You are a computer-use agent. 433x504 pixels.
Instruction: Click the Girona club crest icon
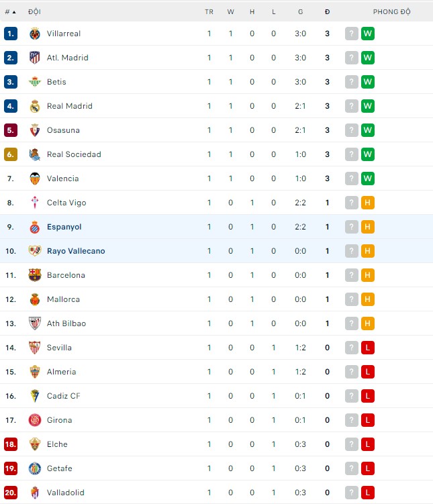(35, 420)
